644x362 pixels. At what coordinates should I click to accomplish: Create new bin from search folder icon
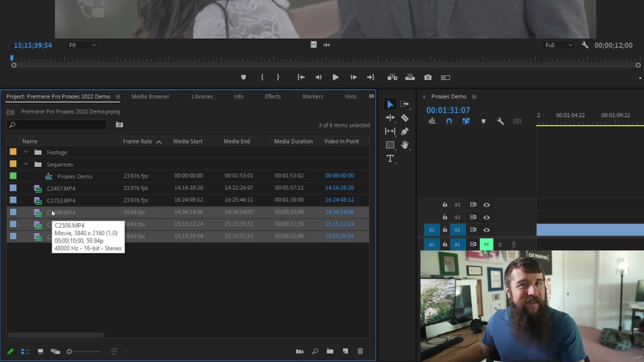pyautogui.click(x=119, y=125)
